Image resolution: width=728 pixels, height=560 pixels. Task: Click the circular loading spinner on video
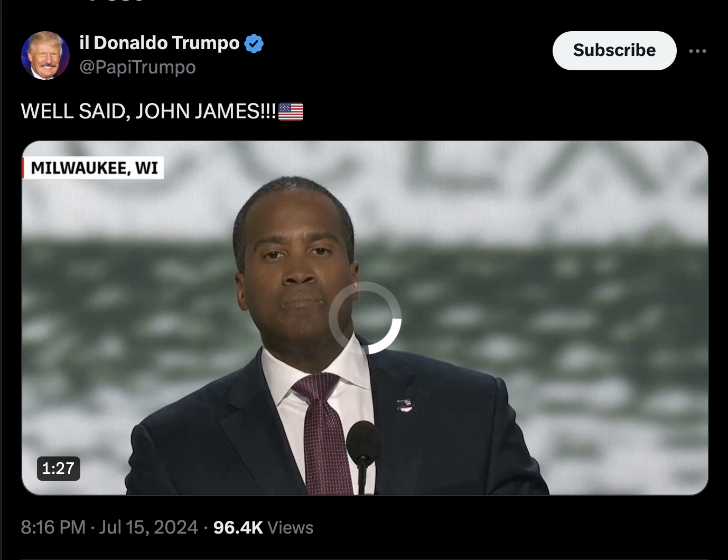(x=365, y=318)
